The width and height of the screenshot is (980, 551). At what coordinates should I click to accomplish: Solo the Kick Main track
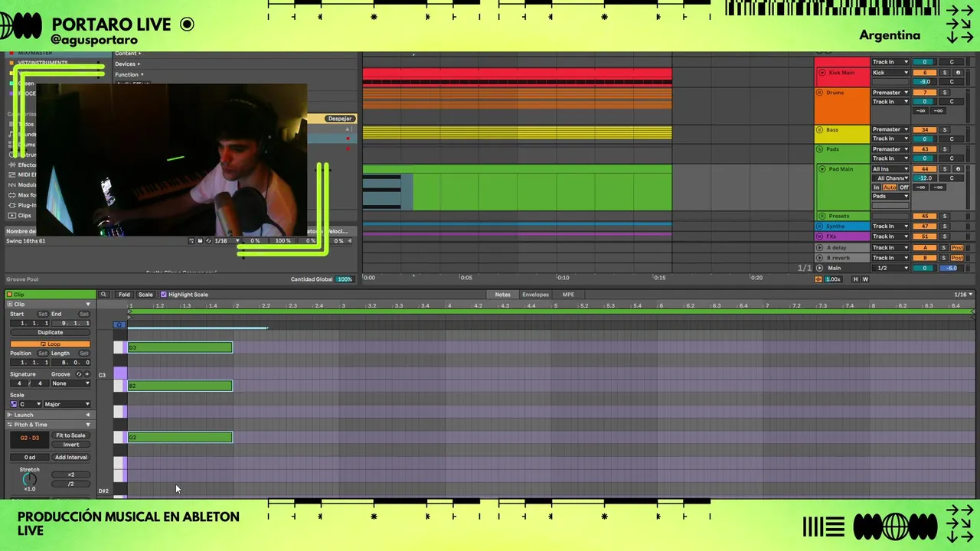(945, 73)
